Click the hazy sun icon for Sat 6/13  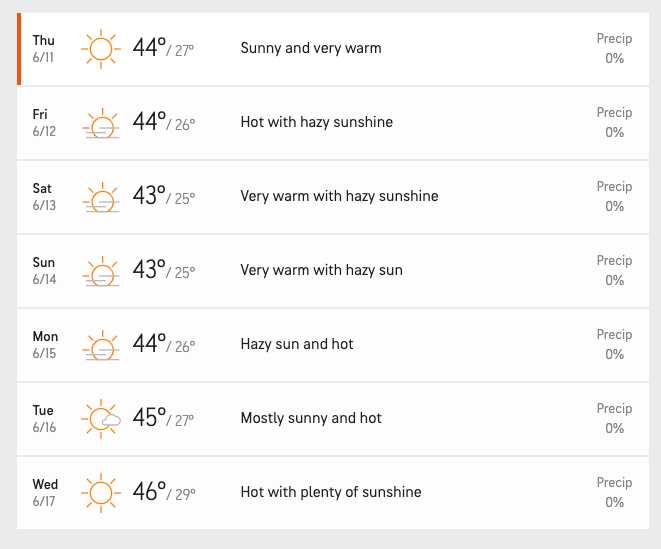(x=101, y=197)
